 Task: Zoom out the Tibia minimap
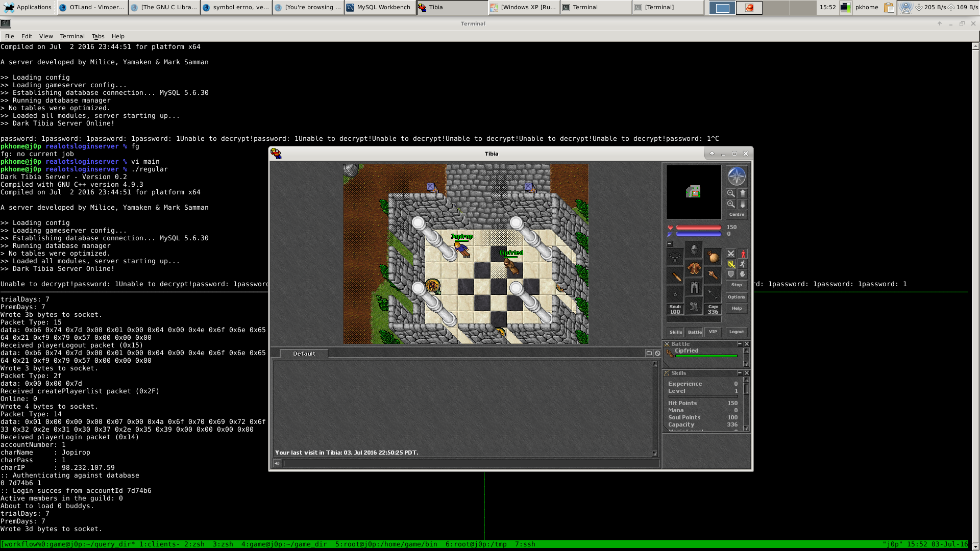pos(731,193)
